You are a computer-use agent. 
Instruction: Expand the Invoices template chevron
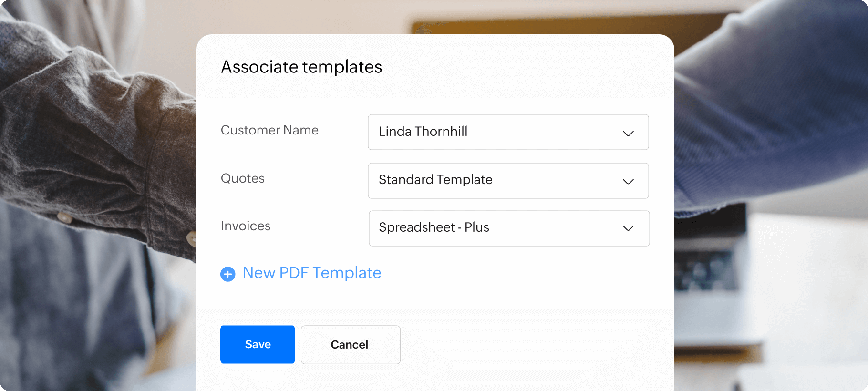pos(628,228)
